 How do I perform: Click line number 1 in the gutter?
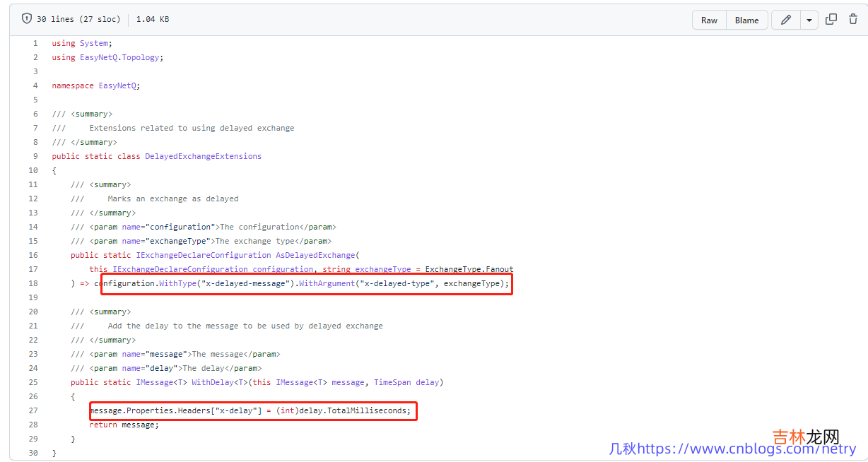pos(35,43)
